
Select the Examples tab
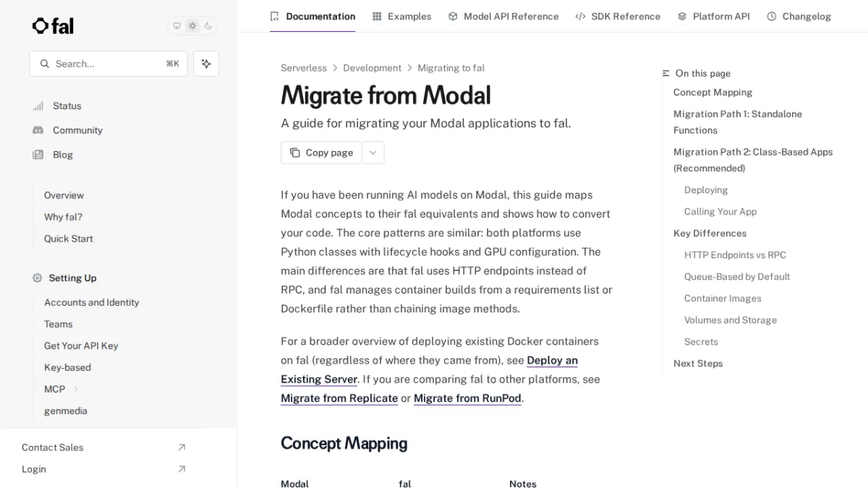click(x=401, y=16)
